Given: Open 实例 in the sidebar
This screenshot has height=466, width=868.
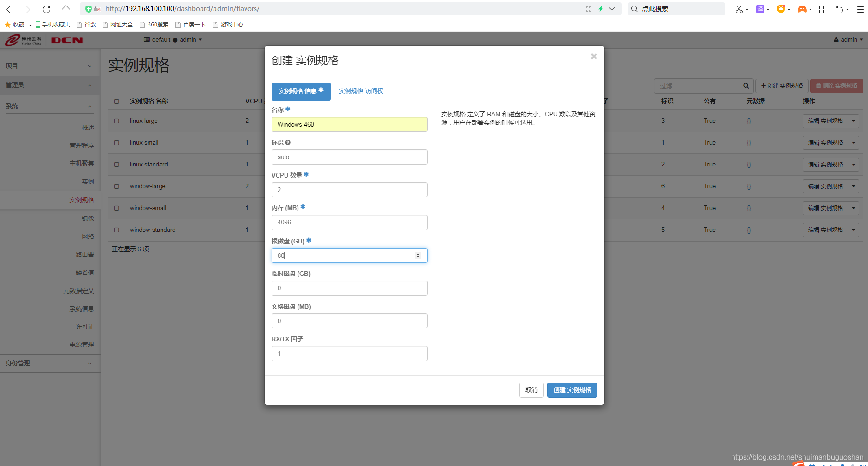Looking at the screenshot, I should point(88,182).
